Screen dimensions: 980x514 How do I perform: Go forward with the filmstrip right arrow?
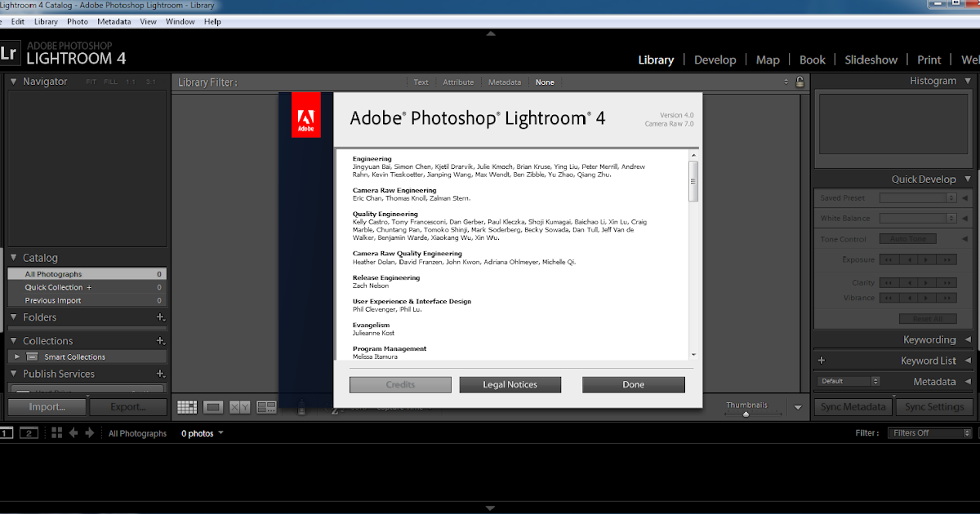(x=90, y=433)
